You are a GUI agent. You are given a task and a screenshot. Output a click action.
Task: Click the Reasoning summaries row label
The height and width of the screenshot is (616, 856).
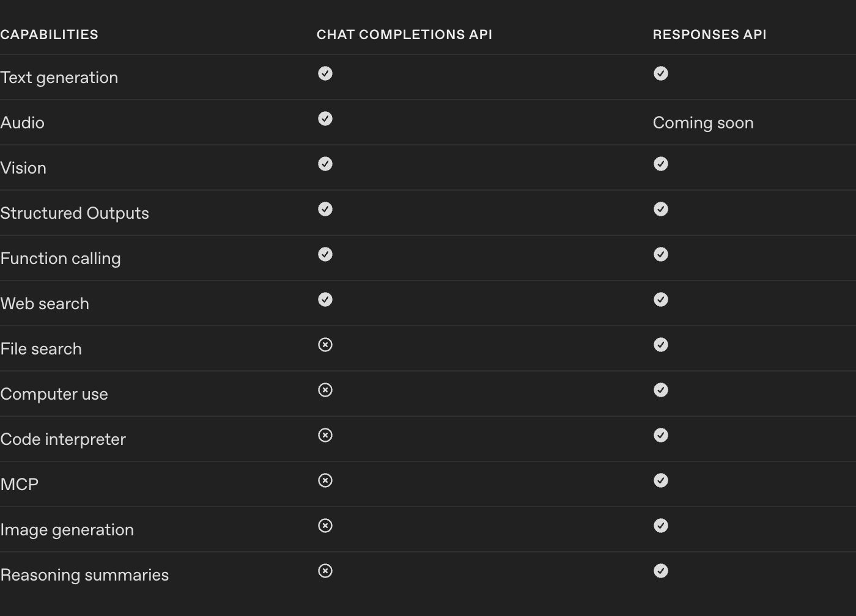(84, 575)
